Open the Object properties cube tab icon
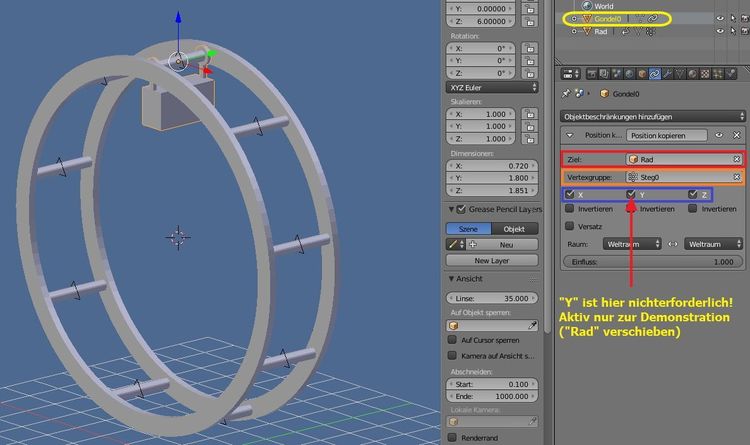Viewport: 750px width, 445px height. point(642,74)
